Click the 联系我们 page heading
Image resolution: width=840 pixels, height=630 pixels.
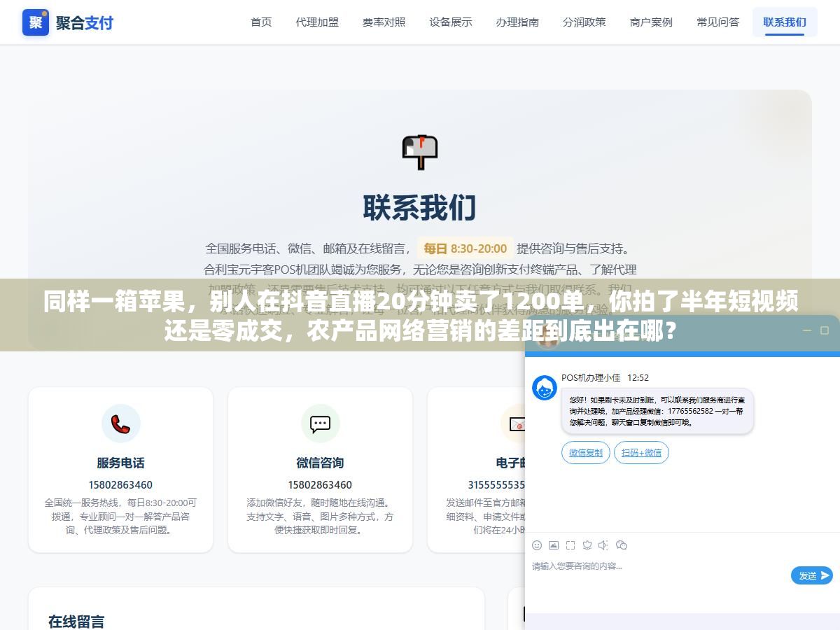[x=420, y=208]
